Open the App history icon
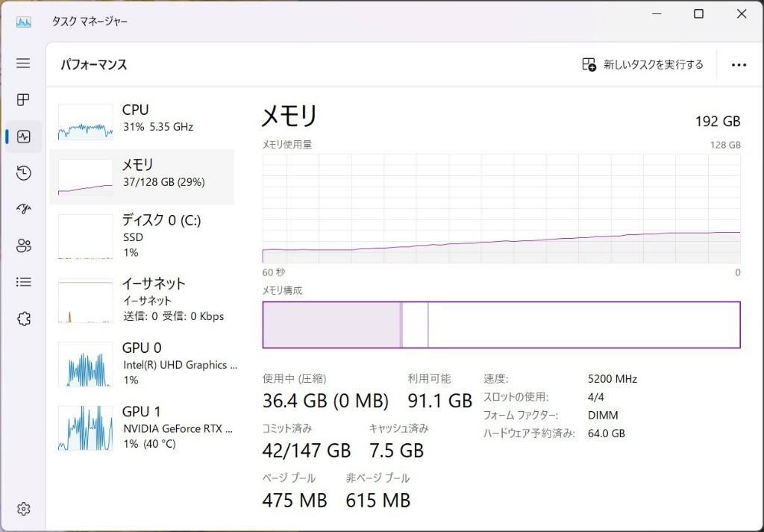 (23, 173)
